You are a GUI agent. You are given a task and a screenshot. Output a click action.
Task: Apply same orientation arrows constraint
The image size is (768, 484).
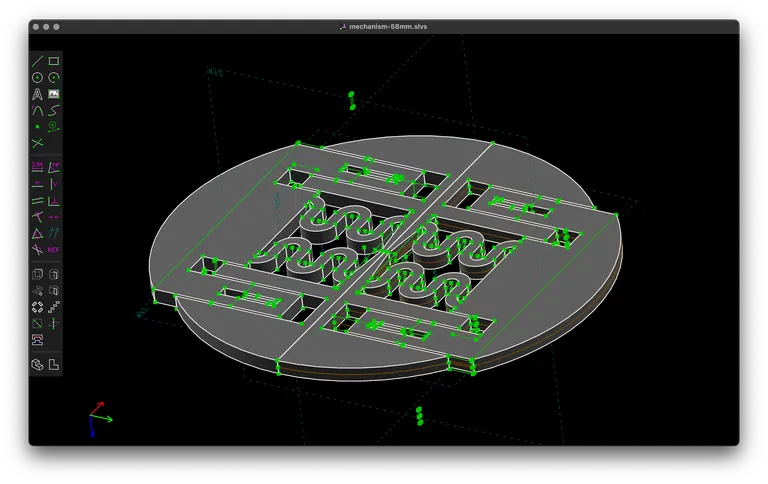coord(54,234)
